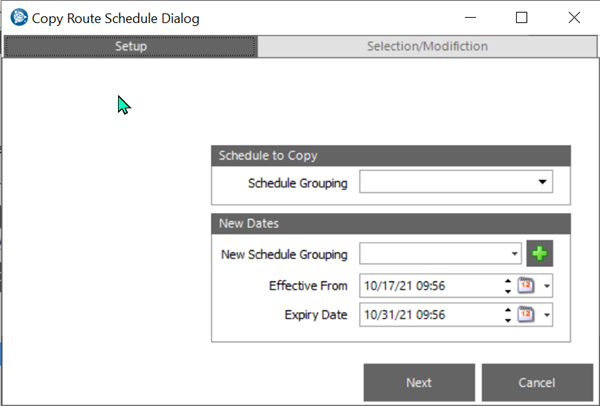Increase the Expiry Date with up arrow
600x406 pixels.
pyautogui.click(x=508, y=310)
